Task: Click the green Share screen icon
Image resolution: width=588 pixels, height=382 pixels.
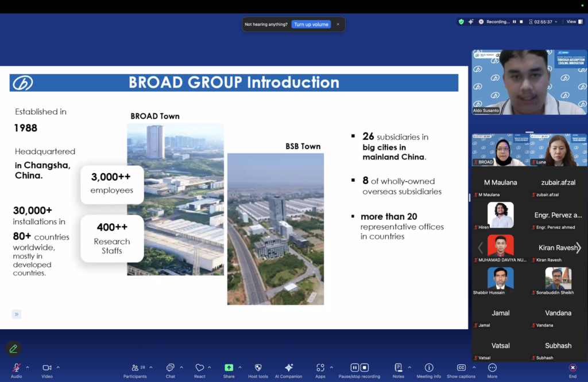Action: pyautogui.click(x=229, y=368)
